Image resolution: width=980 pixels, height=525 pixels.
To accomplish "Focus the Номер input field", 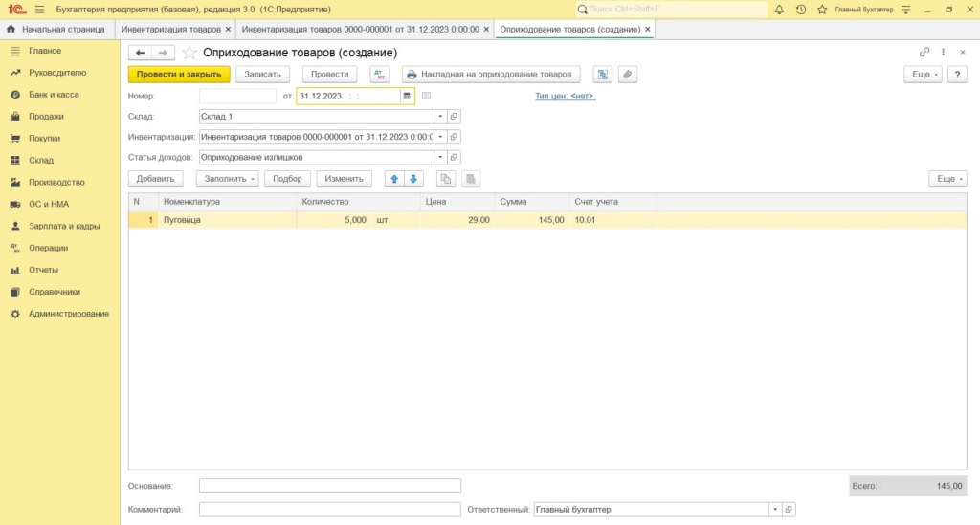I will tap(237, 97).
